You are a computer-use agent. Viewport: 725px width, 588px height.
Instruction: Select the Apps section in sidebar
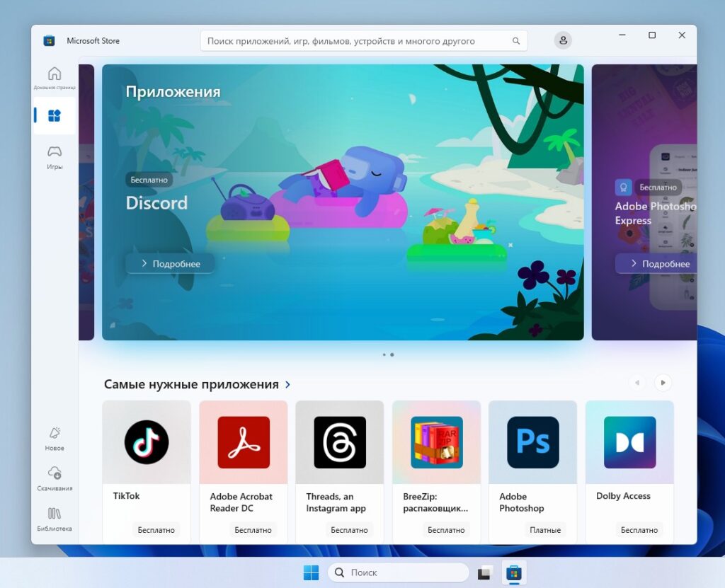(x=55, y=115)
